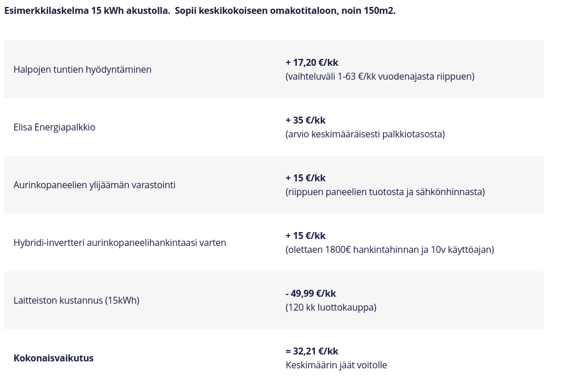Image resolution: width=562 pixels, height=392 pixels.
Task: Select the 'Halpojen tuntien hyödyntäminen' row label
Action: (x=82, y=69)
